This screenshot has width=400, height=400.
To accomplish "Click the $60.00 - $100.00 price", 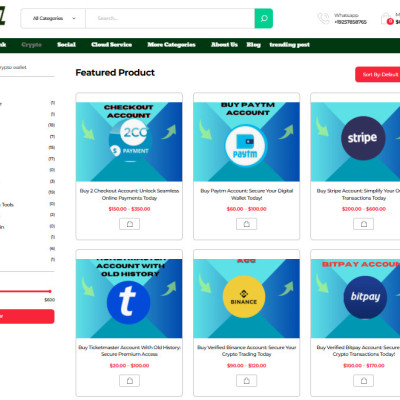I will [247, 209].
